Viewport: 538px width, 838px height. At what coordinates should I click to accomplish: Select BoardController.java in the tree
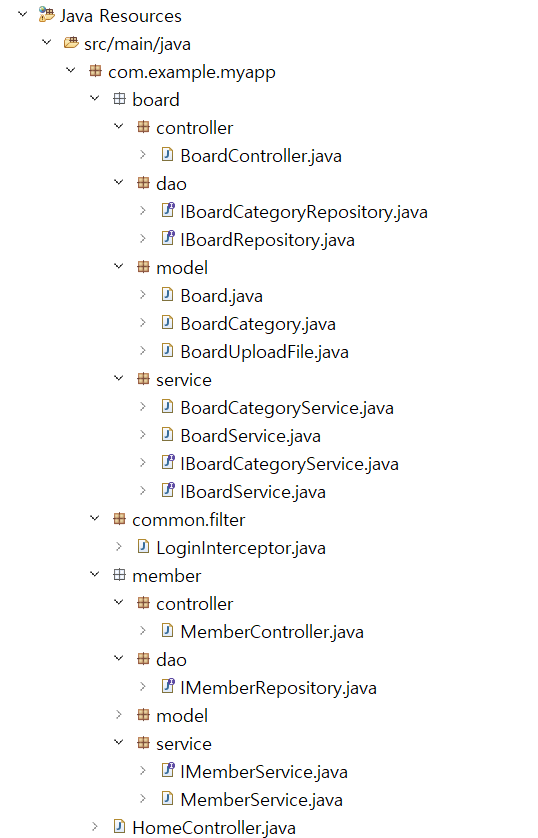click(261, 156)
